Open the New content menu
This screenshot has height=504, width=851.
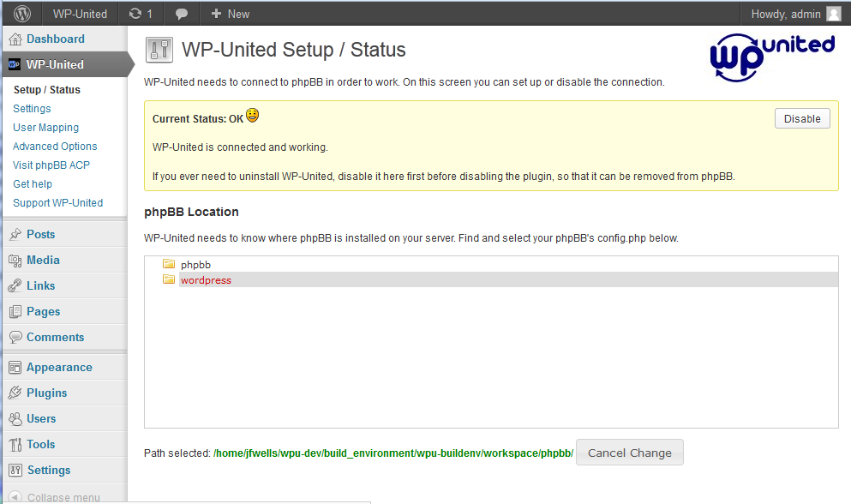pyautogui.click(x=231, y=14)
